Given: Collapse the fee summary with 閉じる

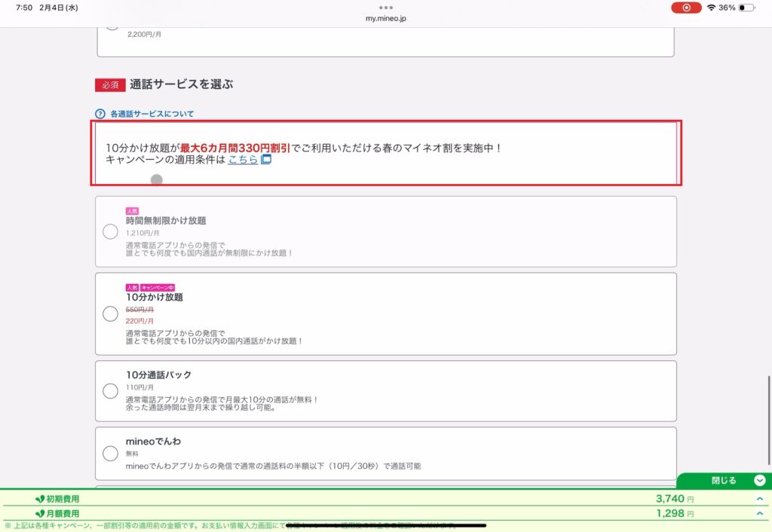Looking at the screenshot, I should pos(724,480).
